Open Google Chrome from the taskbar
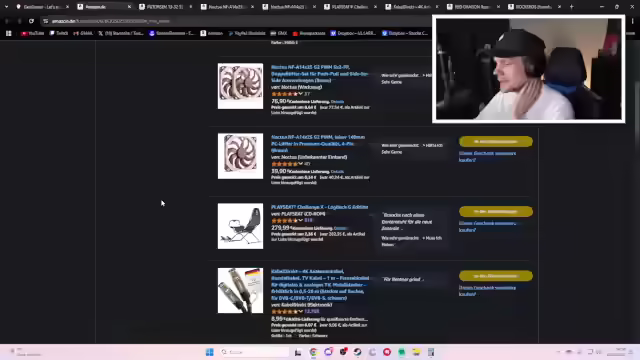 (x=313, y=352)
